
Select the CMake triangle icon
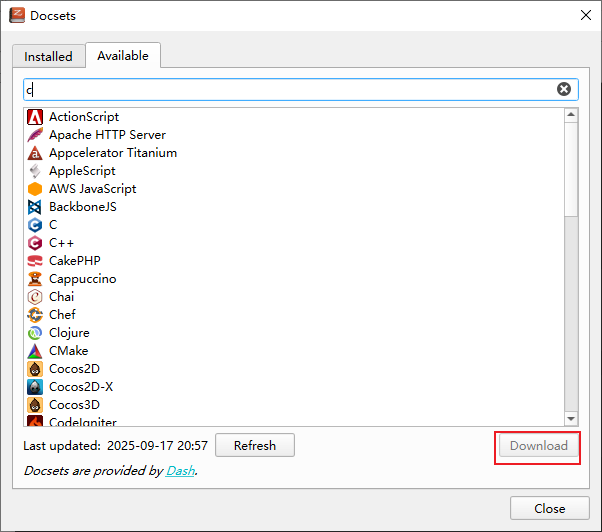click(x=35, y=351)
